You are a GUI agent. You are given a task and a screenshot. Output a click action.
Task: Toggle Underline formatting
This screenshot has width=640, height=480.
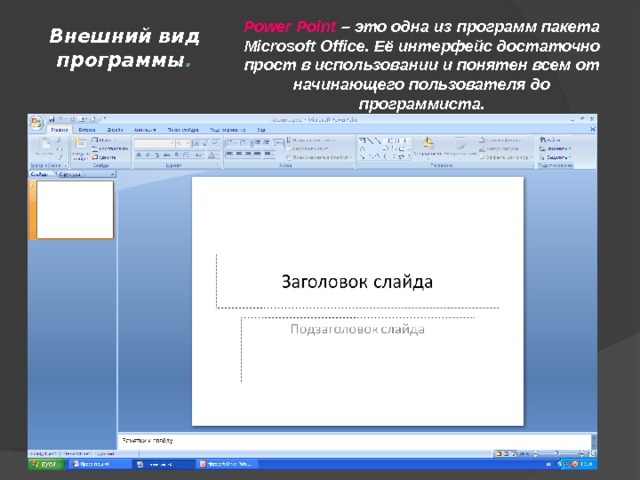[157, 155]
